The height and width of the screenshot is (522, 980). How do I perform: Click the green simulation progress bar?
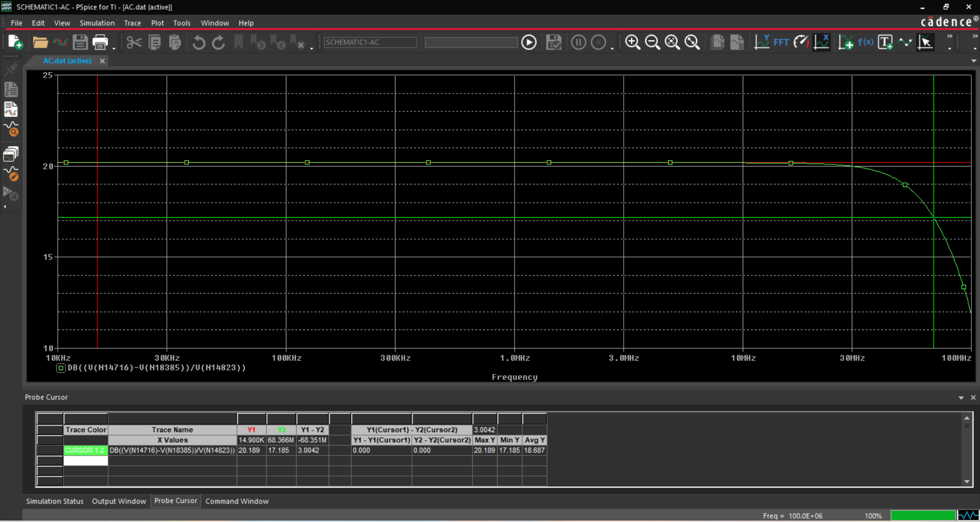tap(923, 515)
